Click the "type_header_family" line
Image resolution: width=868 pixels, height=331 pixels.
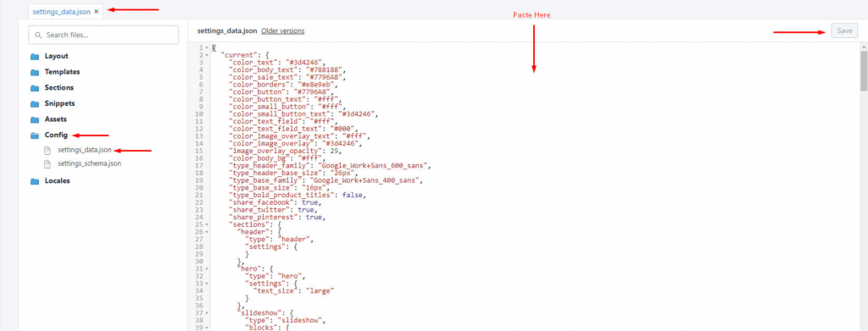[330, 166]
